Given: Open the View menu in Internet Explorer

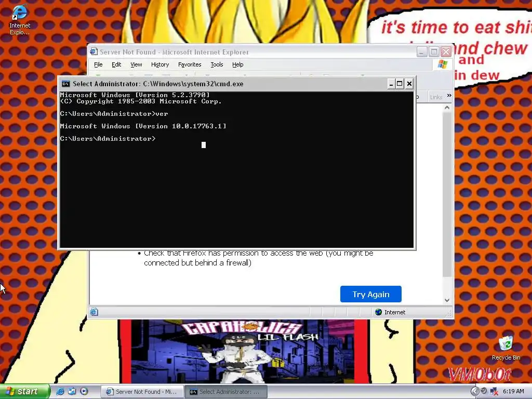Looking at the screenshot, I should (x=136, y=64).
